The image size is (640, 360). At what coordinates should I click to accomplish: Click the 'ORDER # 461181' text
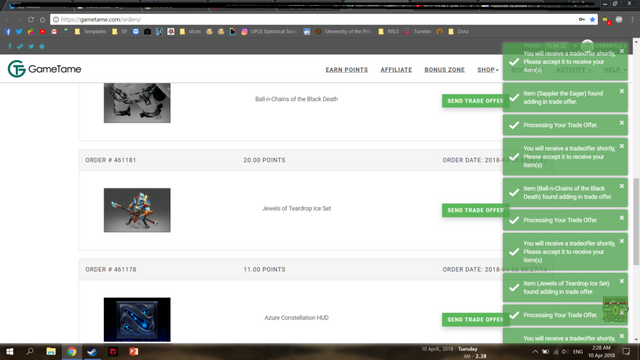point(111,160)
